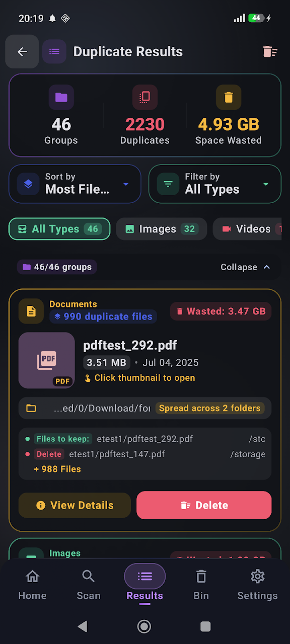
Task: Tap the Results tab in bottom bar
Action: coord(145,584)
